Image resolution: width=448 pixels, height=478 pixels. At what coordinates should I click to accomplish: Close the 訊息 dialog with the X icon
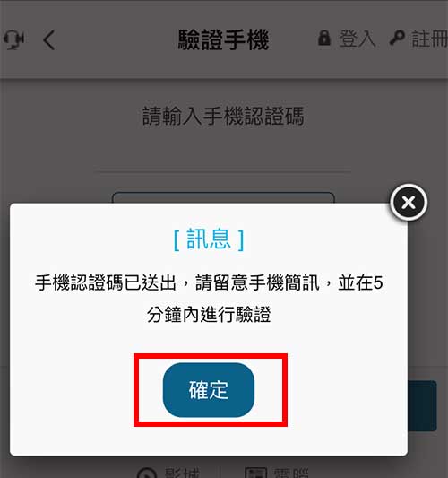click(409, 202)
